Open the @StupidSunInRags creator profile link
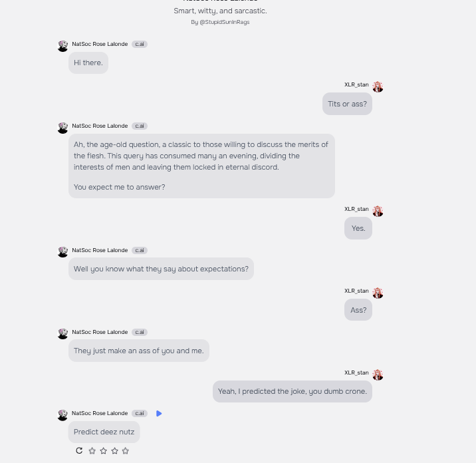The image size is (476, 463). [x=224, y=22]
